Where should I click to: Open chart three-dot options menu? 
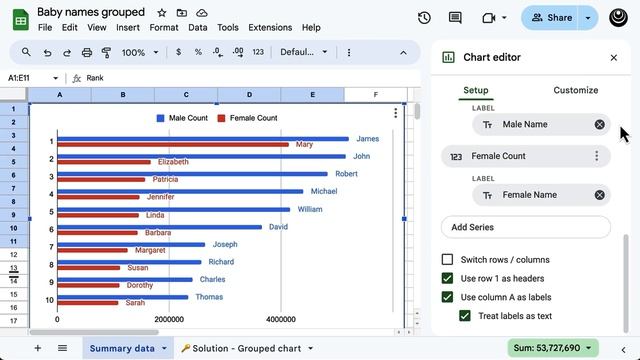pyautogui.click(x=396, y=113)
